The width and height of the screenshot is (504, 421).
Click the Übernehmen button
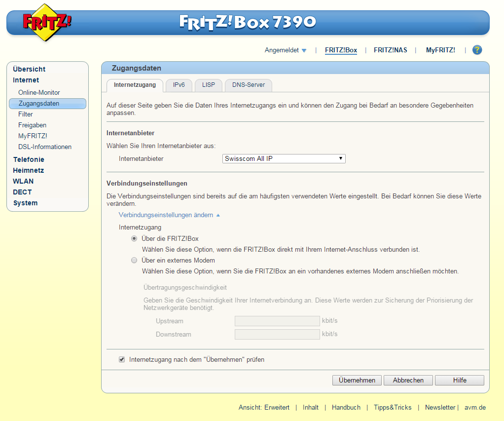[357, 380]
